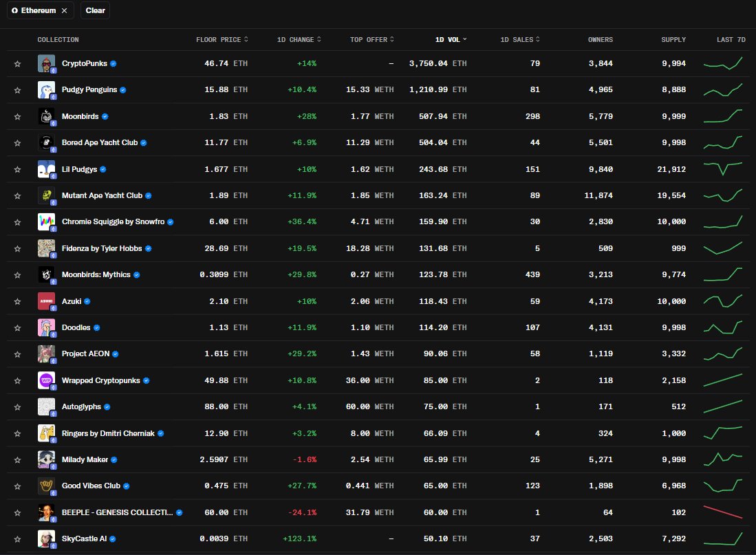Screen dimensions: 756x555
Task: Click the Mutant Ape Yacht Club avatar
Action: click(46, 195)
